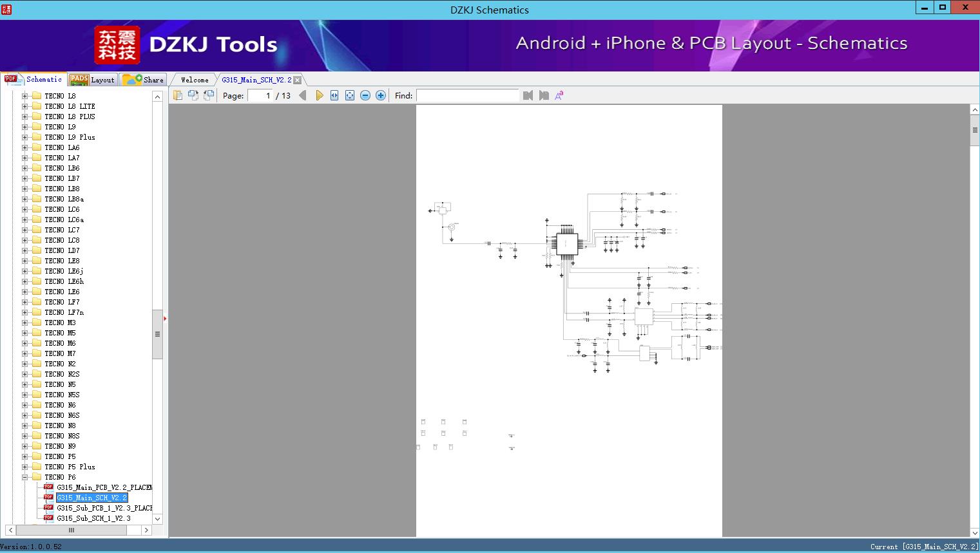
Task: Click PDF icon beside G315_Main_PCB_V2.2_PLACEM
Action: click(x=48, y=487)
